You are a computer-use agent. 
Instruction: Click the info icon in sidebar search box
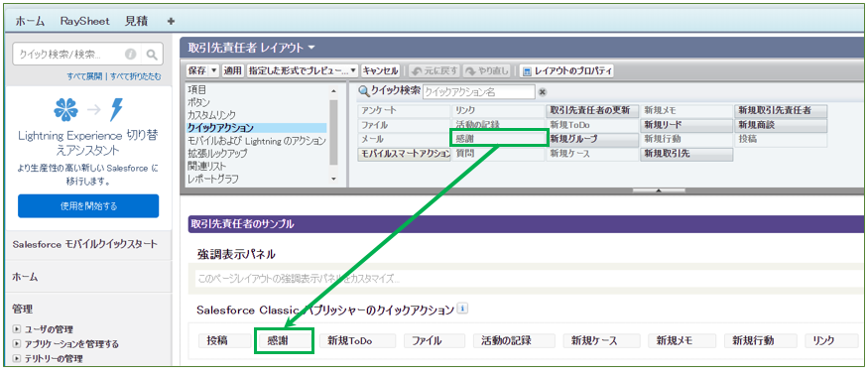[131, 55]
